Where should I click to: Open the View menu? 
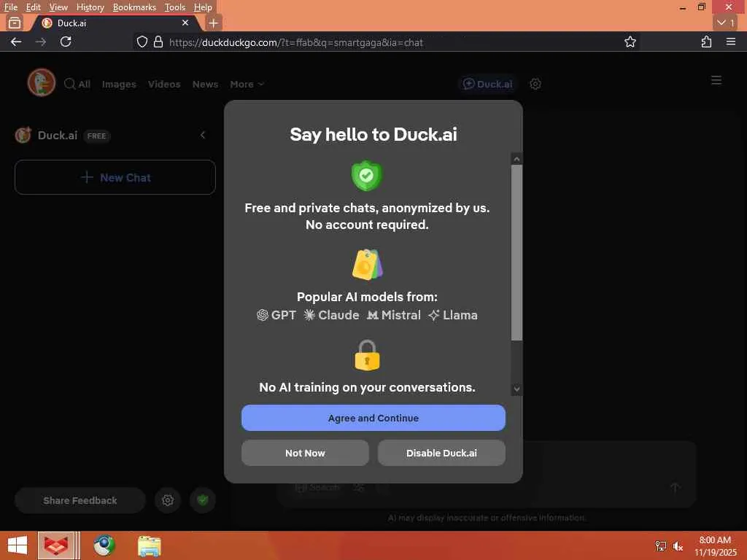(58, 7)
